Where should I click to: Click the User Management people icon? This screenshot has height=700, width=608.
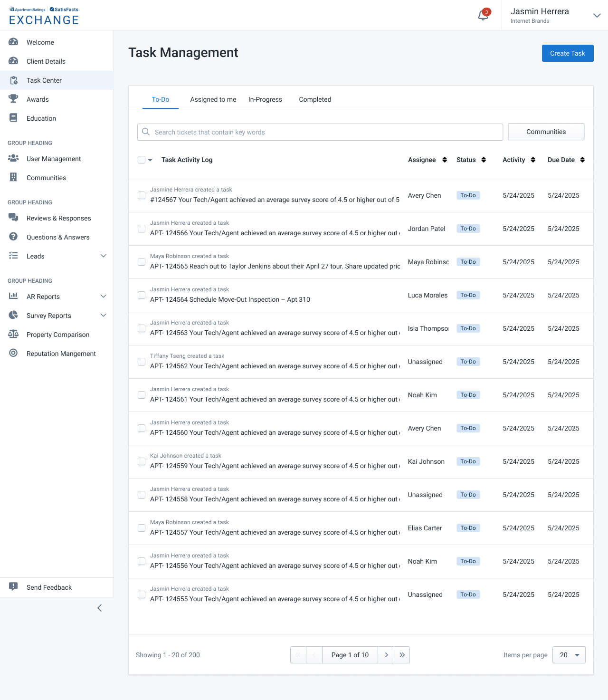click(13, 158)
